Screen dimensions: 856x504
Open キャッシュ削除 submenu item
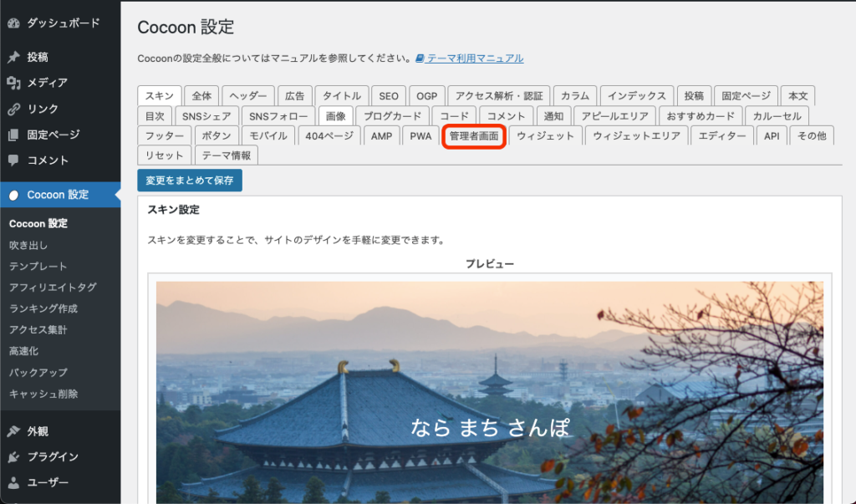coord(43,394)
